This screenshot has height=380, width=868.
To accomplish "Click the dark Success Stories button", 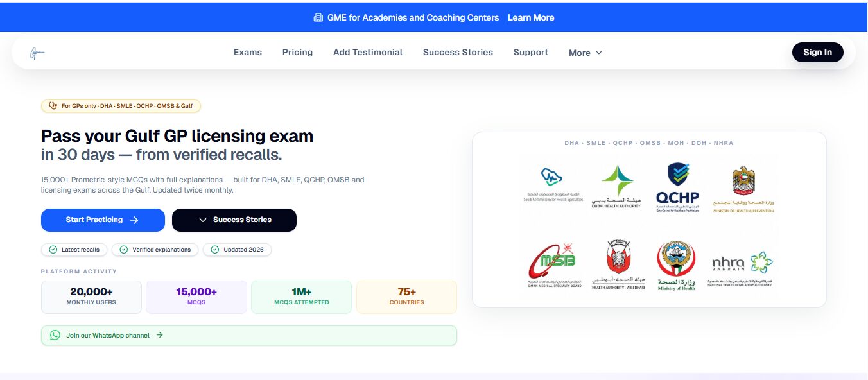I will [234, 220].
